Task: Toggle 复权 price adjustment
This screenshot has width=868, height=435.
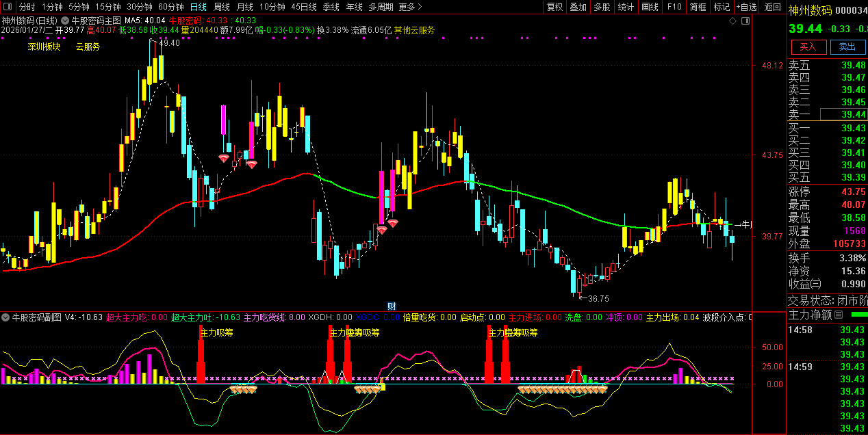Action: (x=554, y=7)
